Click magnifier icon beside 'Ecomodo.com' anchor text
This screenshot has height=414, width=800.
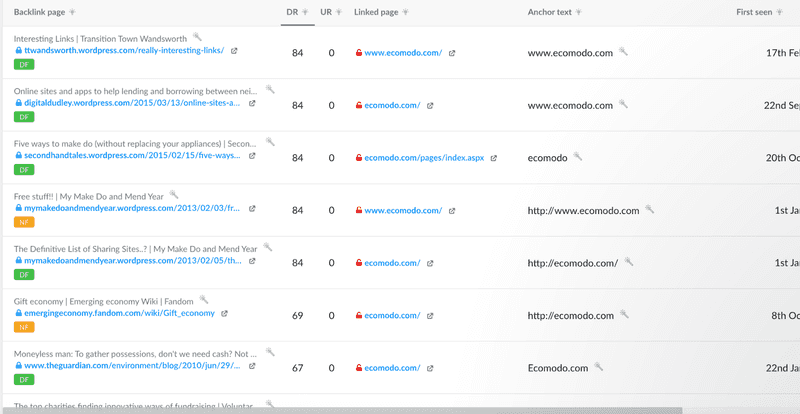598,367
